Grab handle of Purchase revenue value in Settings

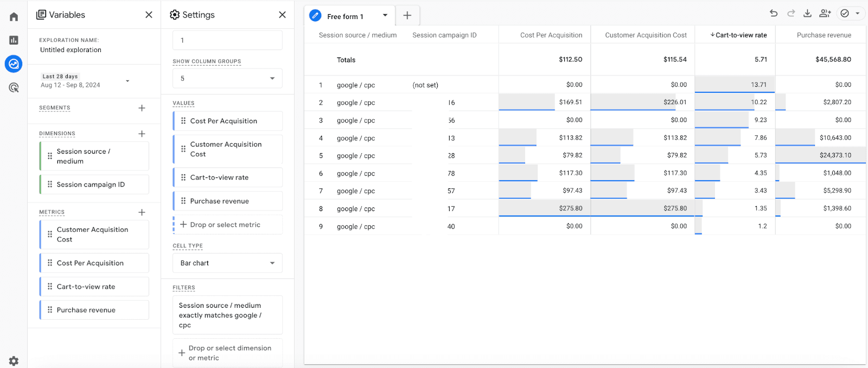183,201
